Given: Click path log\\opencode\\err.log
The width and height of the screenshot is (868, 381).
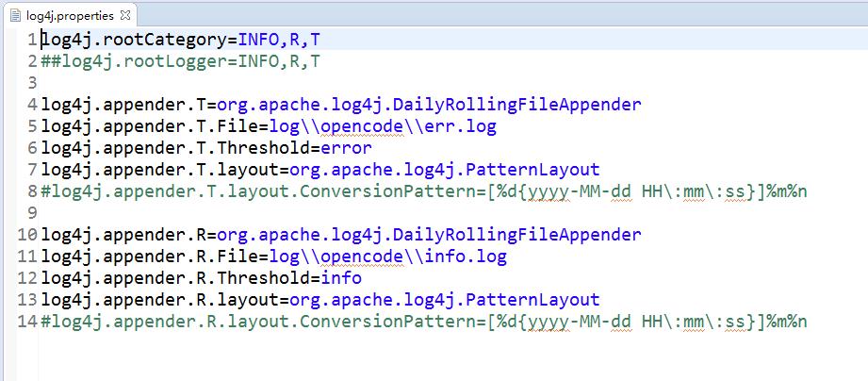Looking at the screenshot, I should pos(383,126).
